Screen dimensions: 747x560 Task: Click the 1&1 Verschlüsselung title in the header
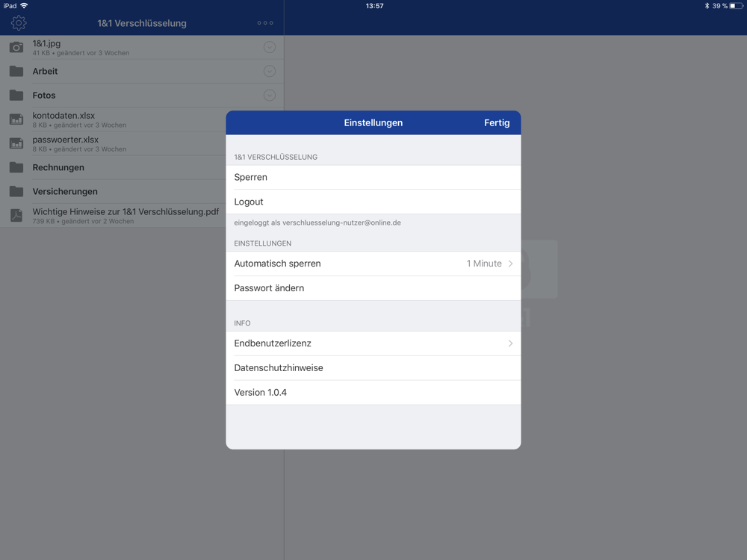142,23
